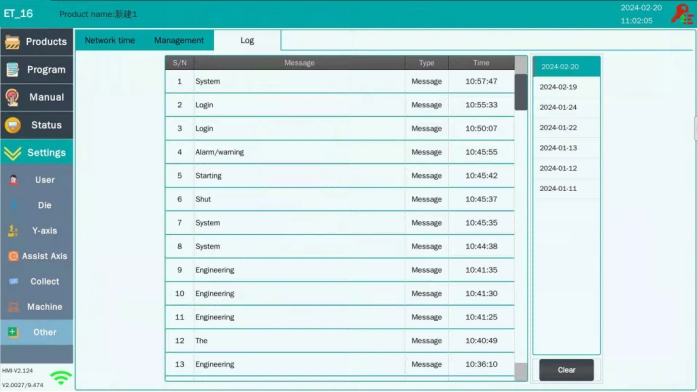Switch to the Management tab
697x392 pixels.
tap(179, 40)
